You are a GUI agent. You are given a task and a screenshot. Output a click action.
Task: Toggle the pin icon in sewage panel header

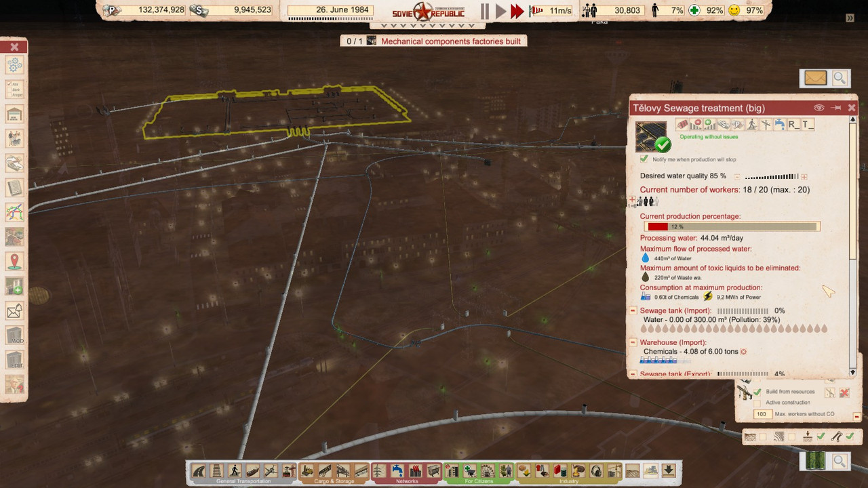point(836,108)
